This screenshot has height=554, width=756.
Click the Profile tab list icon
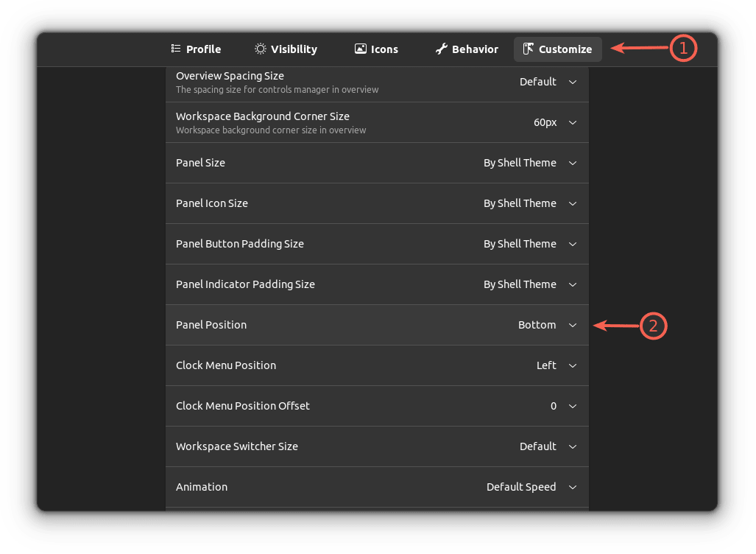click(x=176, y=49)
